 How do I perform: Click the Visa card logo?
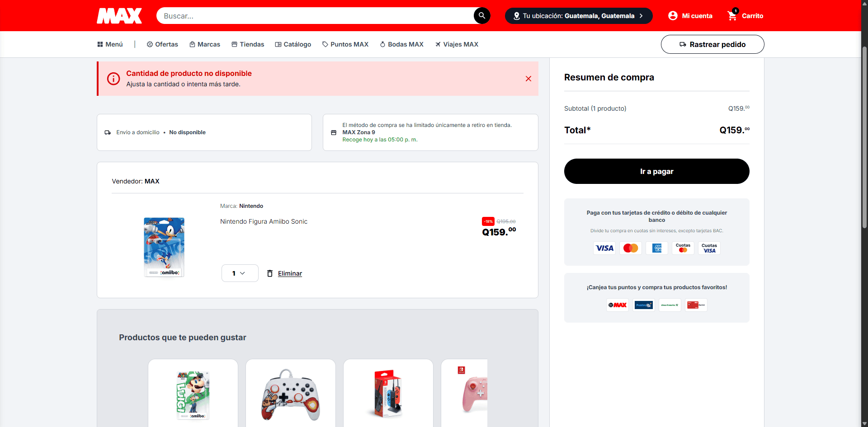coord(604,248)
